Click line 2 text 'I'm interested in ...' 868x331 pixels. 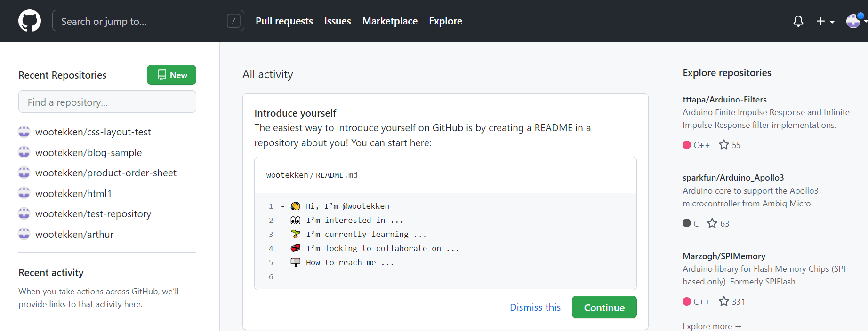point(354,220)
